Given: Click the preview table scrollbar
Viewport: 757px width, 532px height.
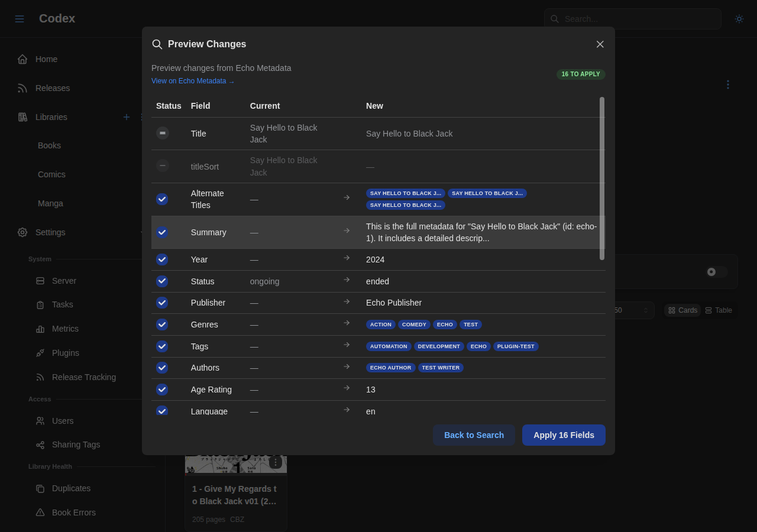Looking at the screenshot, I should [x=602, y=179].
